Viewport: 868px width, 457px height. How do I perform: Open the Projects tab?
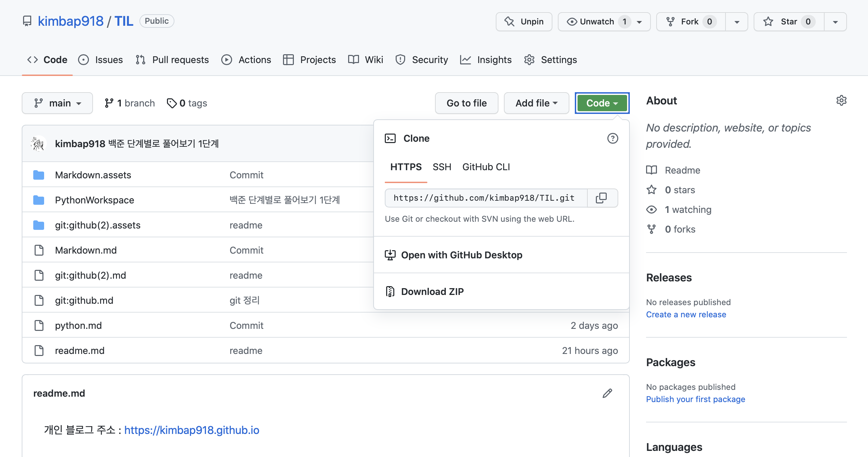(309, 60)
